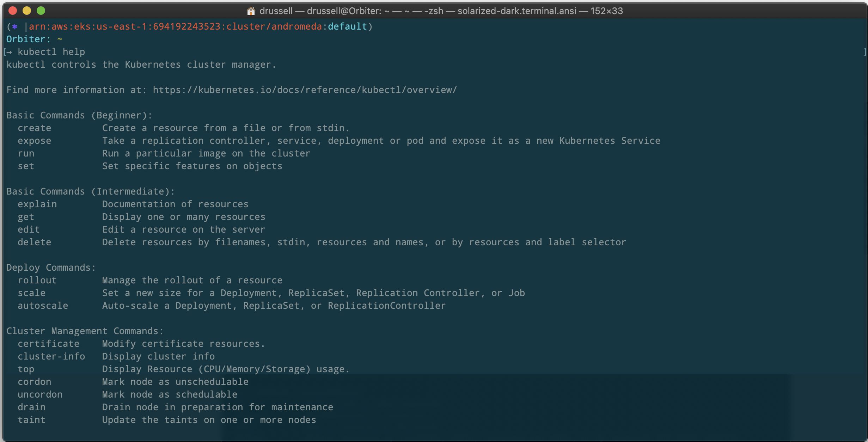Open the kubernetes.io docs overview URL

pyautogui.click(x=305, y=90)
